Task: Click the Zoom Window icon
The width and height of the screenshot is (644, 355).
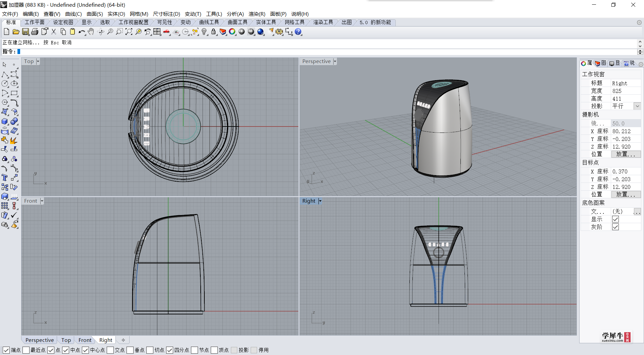Action: click(119, 32)
